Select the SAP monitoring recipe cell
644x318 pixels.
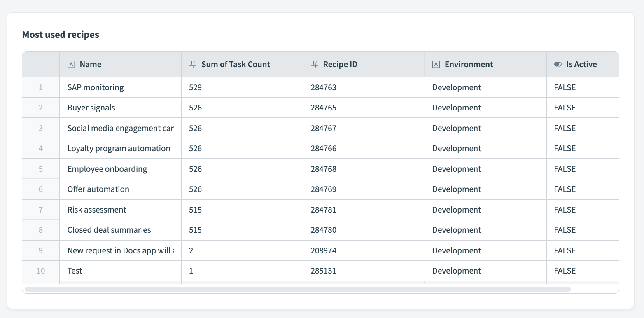click(96, 87)
